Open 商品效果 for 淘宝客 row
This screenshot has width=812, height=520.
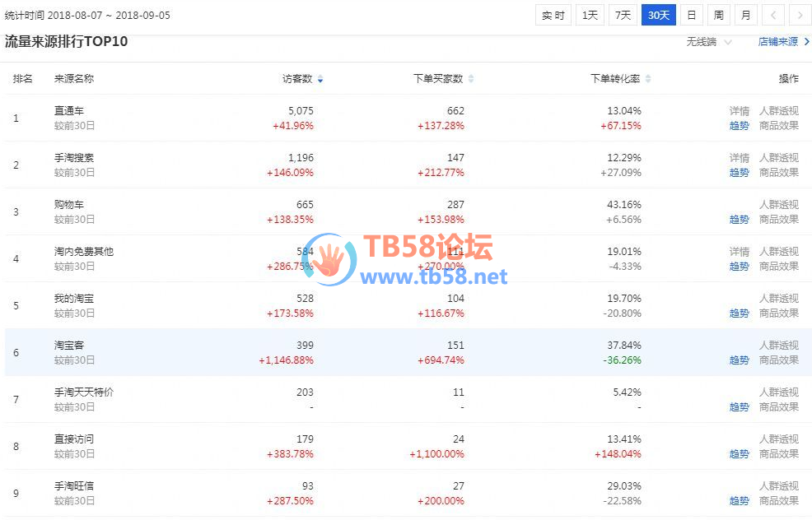[779, 360]
